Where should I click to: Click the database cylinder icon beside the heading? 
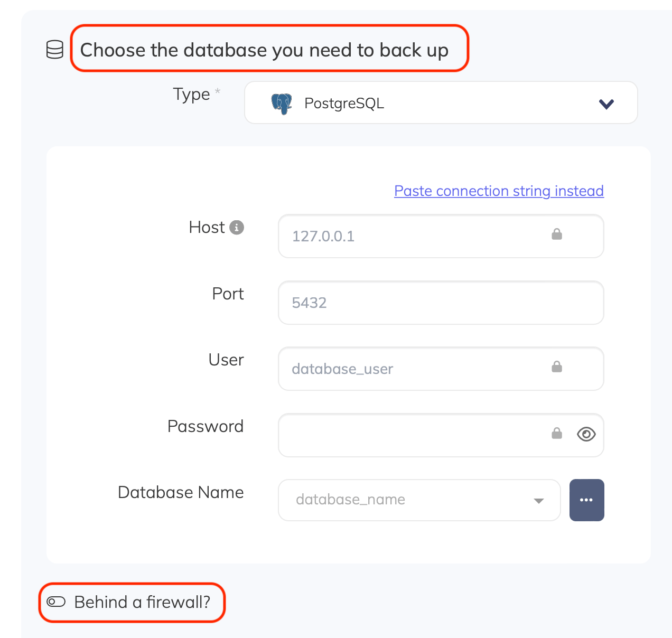pyautogui.click(x=54, y=50)
